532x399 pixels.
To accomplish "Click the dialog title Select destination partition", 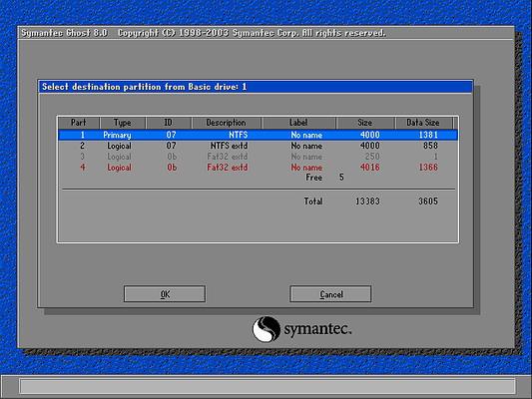I will pyautogui.click(x=256, y=87).
